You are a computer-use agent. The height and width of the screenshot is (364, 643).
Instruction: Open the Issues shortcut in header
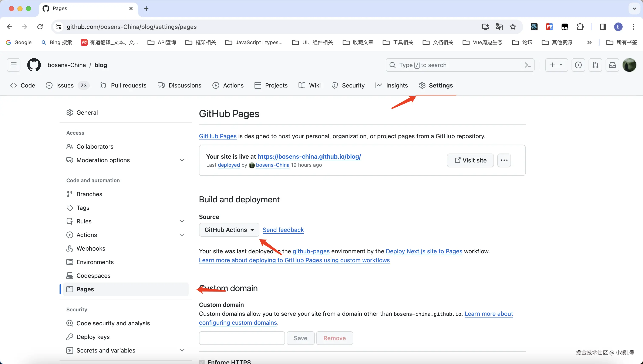click(x=578, y=65)
